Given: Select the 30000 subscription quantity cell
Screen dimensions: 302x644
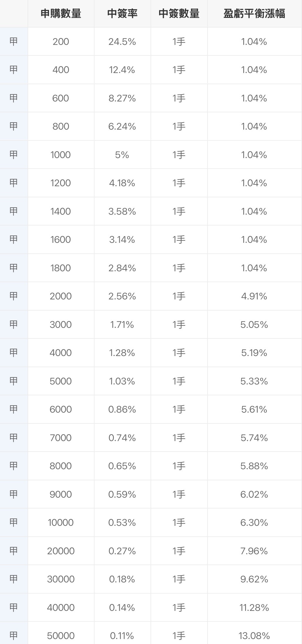Looking at the screenshot, I should click(x=61, y=579).
